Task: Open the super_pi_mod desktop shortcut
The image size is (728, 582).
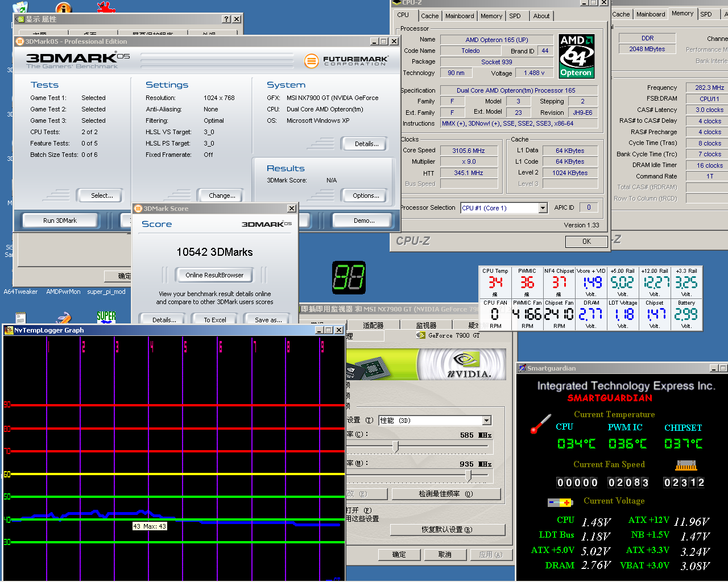Action: (106, 292)
